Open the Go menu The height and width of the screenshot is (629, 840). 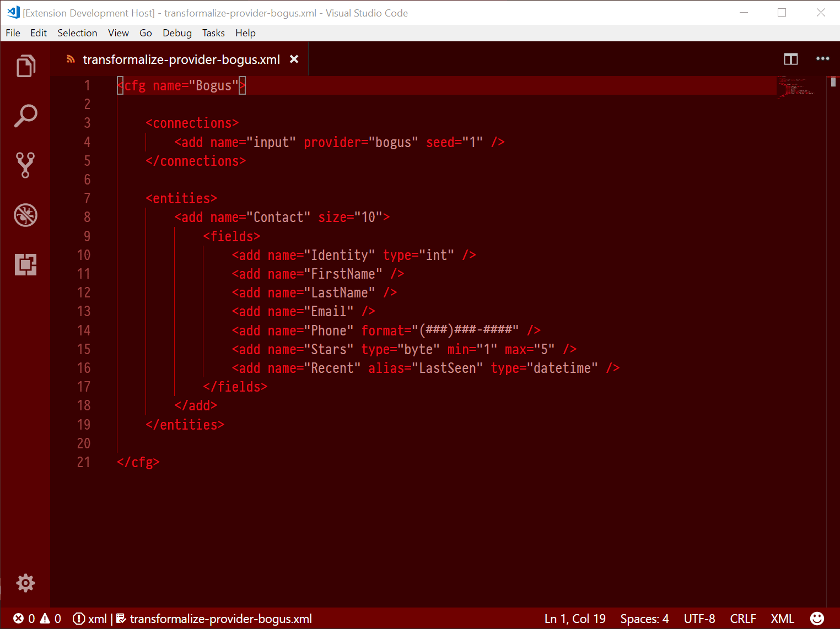[146, 33]
